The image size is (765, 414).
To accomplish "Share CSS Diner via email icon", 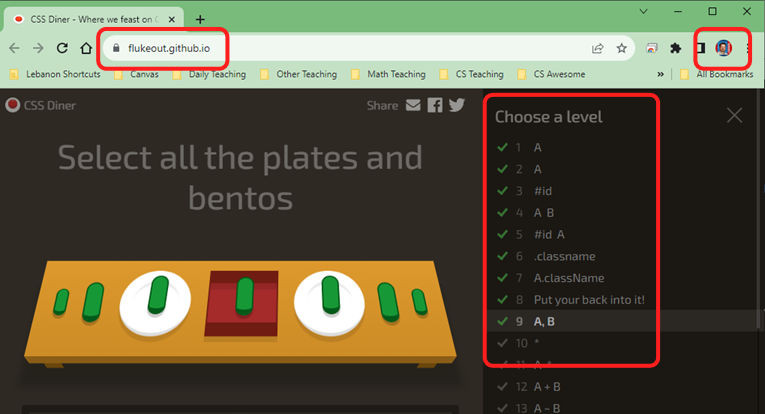I will click(x=413, y=105).
